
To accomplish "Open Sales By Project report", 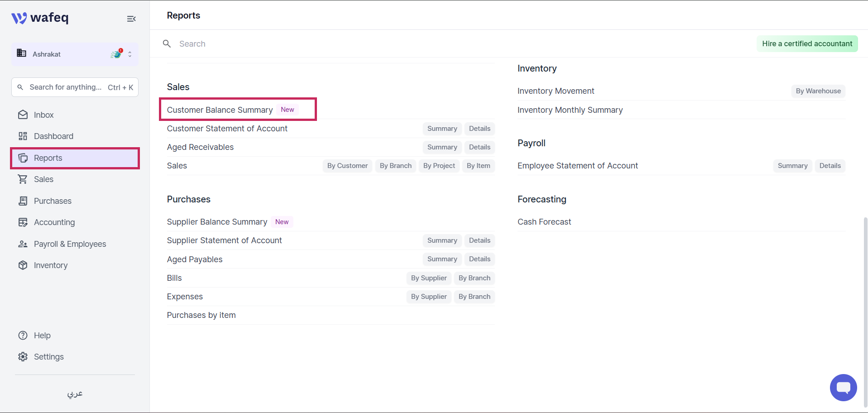I will (439, 166).
